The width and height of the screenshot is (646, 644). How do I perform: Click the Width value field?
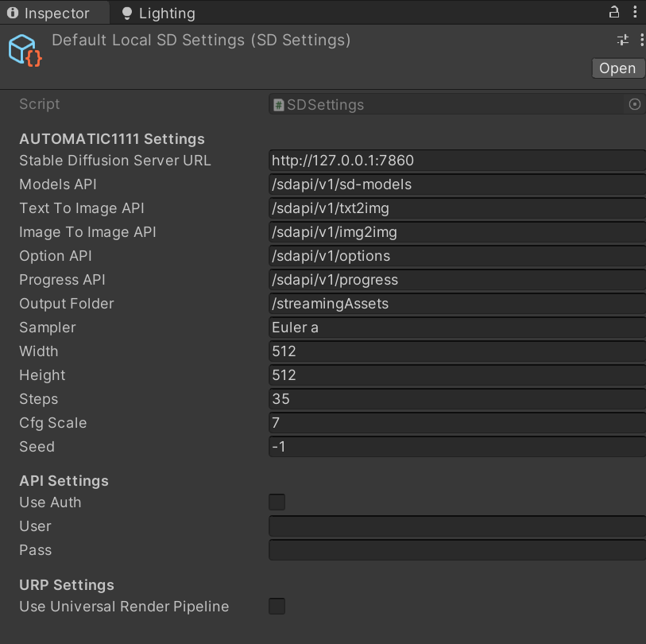coord(458,351)
